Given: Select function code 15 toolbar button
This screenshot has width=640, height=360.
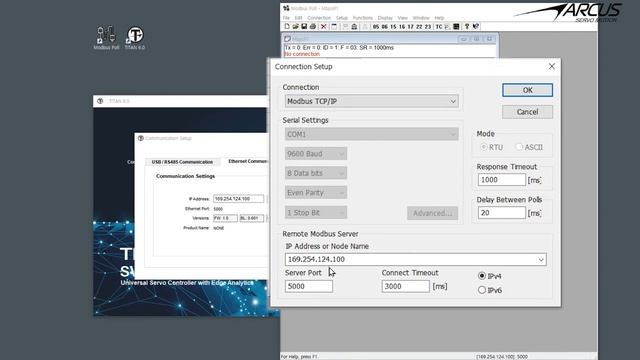Looking at the screenshot, I should click(393, 27).
